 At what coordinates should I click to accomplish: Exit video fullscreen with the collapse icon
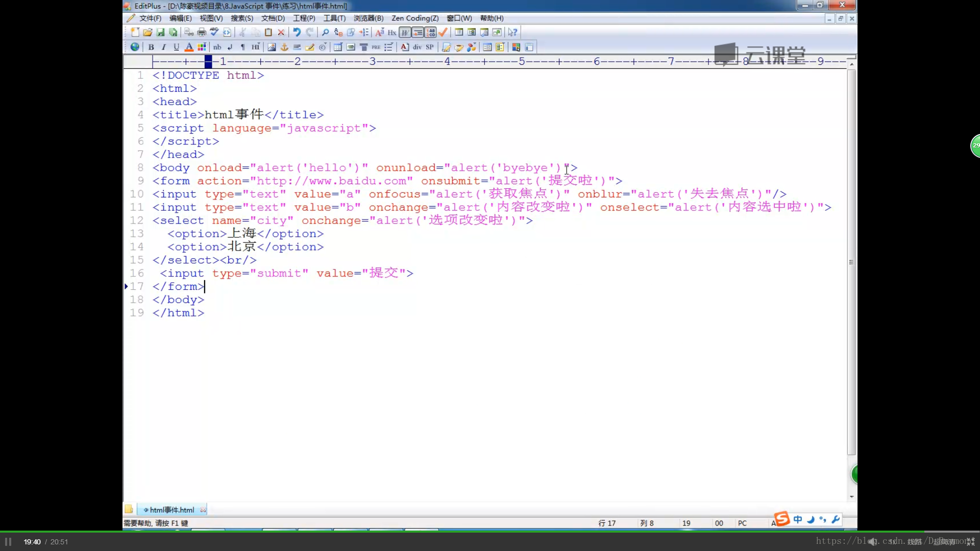point(970,542)
